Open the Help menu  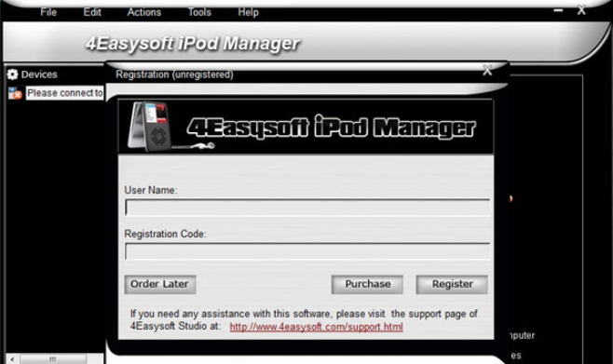pyautogui.click(x=248, y=12)
